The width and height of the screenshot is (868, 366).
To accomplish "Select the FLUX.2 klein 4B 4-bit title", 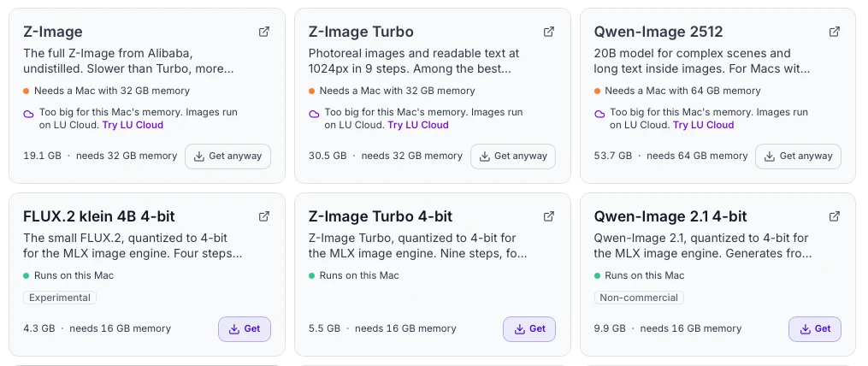I will (99, 216).
